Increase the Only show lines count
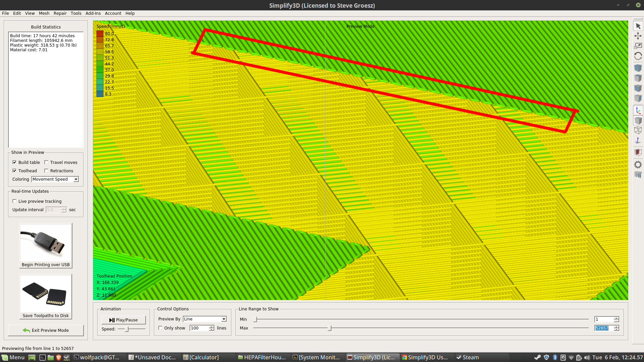 coord(212,326)
